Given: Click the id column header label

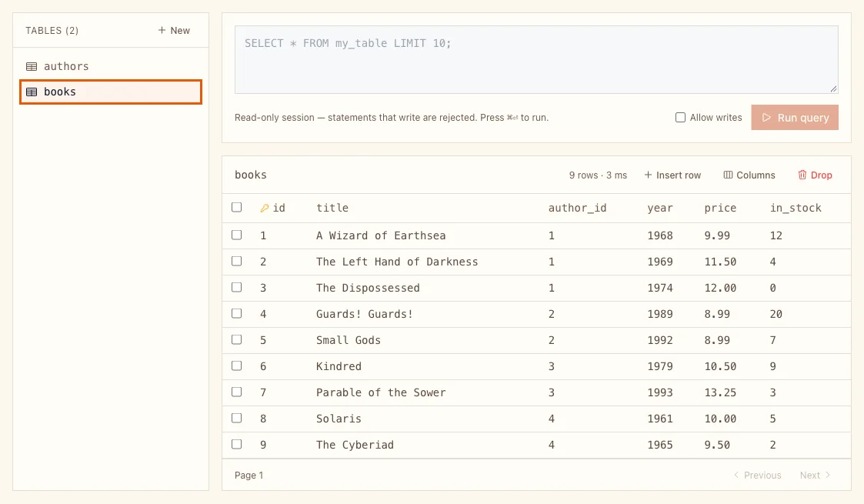Looking at the screenshot, I should [x=279, y=208].
